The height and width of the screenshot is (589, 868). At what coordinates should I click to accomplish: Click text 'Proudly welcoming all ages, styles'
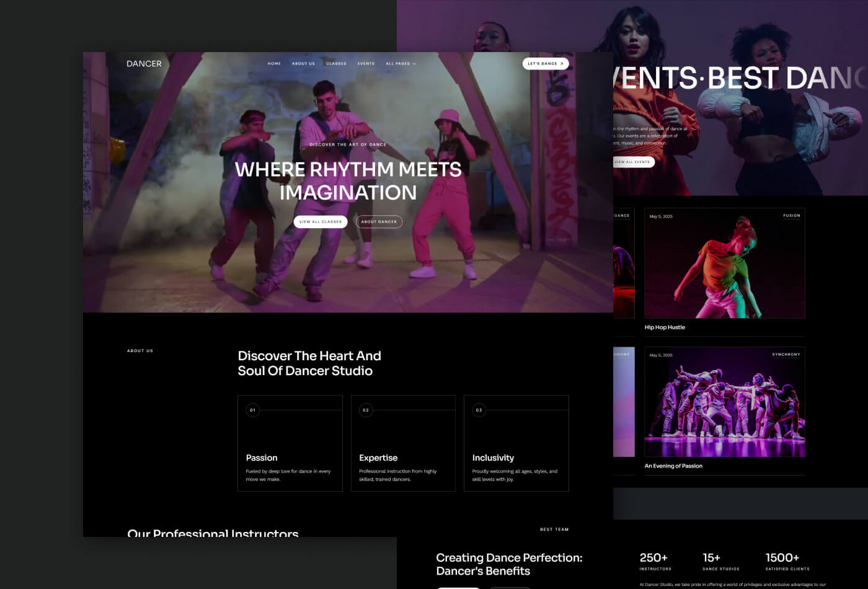pyautogui.click(x=515, y=475)
